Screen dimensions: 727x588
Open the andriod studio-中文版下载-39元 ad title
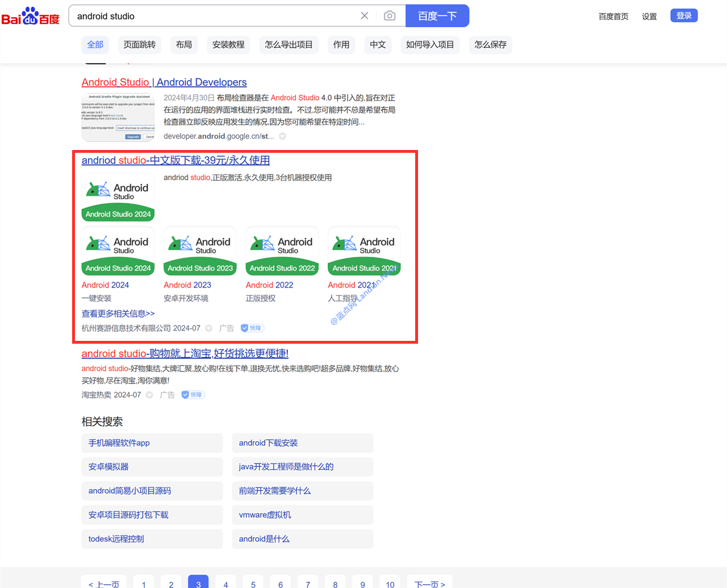click(176, 160)
